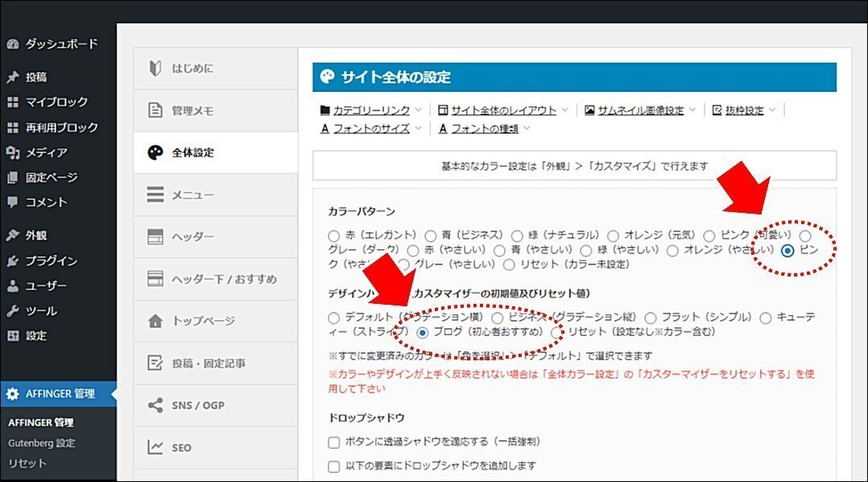Image resolution: width=868 pixels, height=482 pixels.
Task: Open Gutenberg 設定 in the sidebar
Action: 41,443
